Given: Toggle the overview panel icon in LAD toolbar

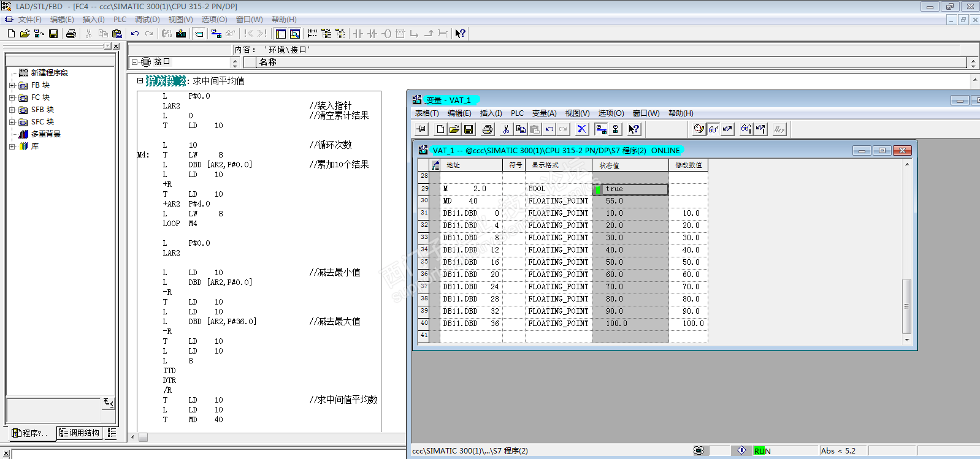Looking at the screenshot, I should [281, 34].
